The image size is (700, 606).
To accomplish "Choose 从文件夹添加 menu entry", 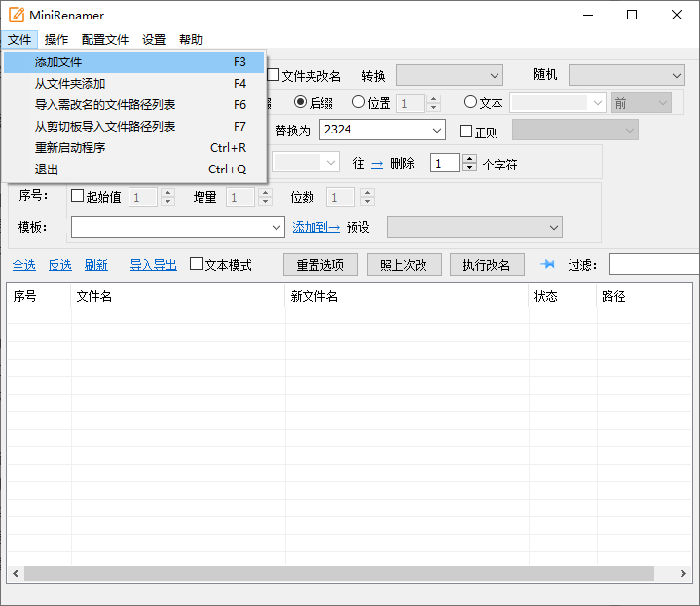I will [x=133, y=84].
